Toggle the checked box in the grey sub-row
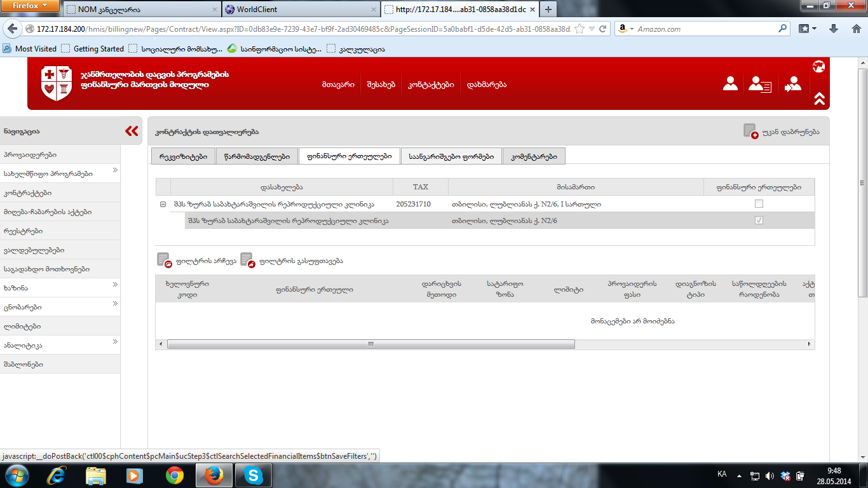 pyautogui.click(x=759, y=220)
